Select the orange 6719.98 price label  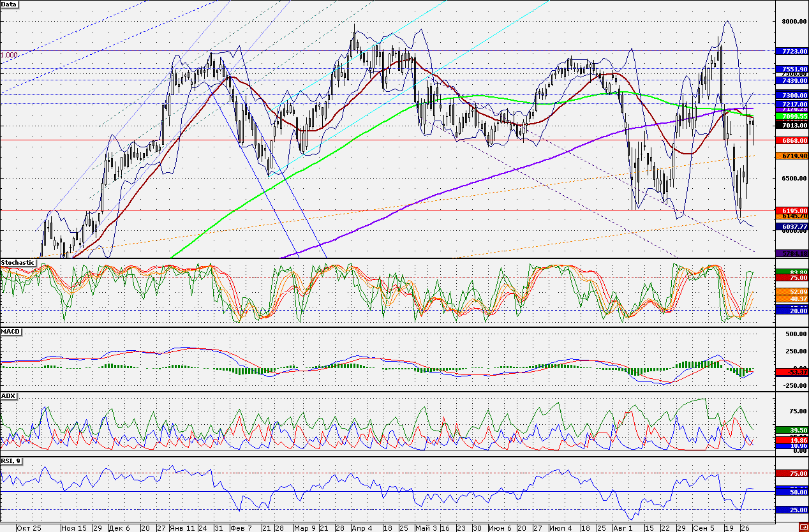(791, 156)
